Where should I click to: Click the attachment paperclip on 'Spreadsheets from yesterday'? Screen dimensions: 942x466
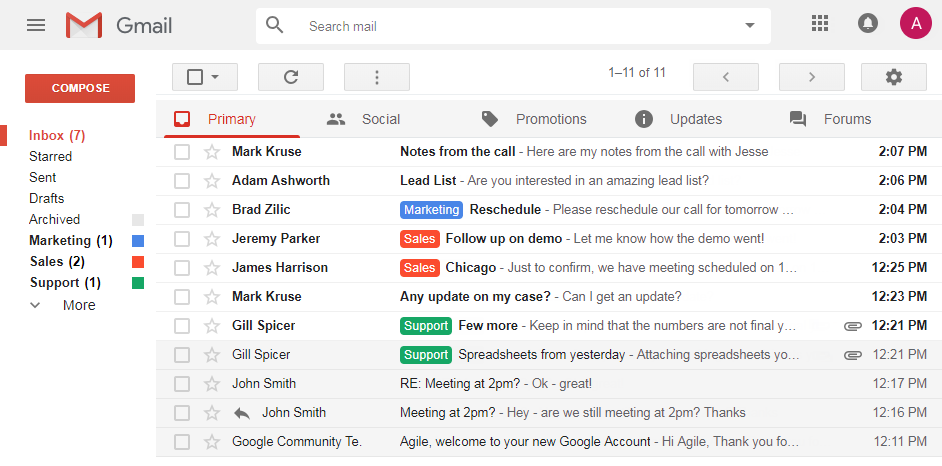(852, 355)
